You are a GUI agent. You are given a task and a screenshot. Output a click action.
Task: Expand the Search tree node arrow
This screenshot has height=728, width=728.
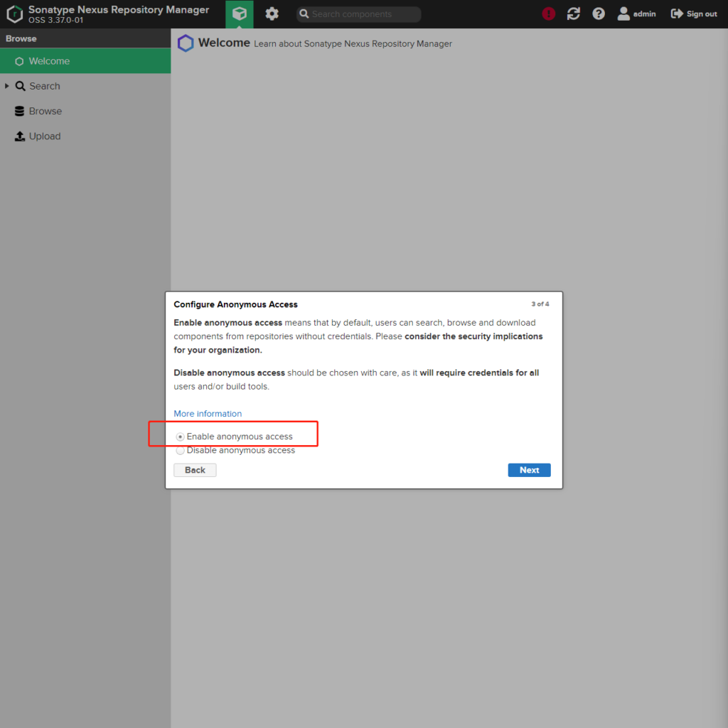[6, 86]
